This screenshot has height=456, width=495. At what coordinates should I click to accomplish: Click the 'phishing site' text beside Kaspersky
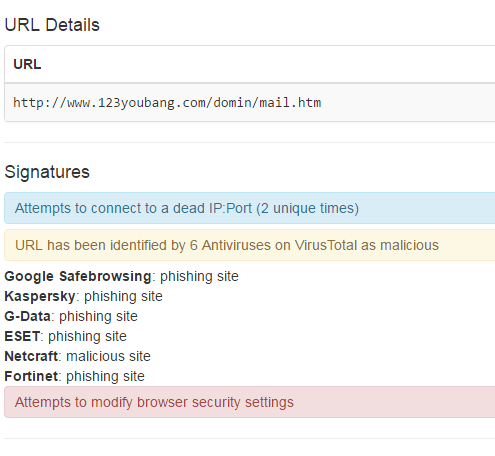click(123, 296)
